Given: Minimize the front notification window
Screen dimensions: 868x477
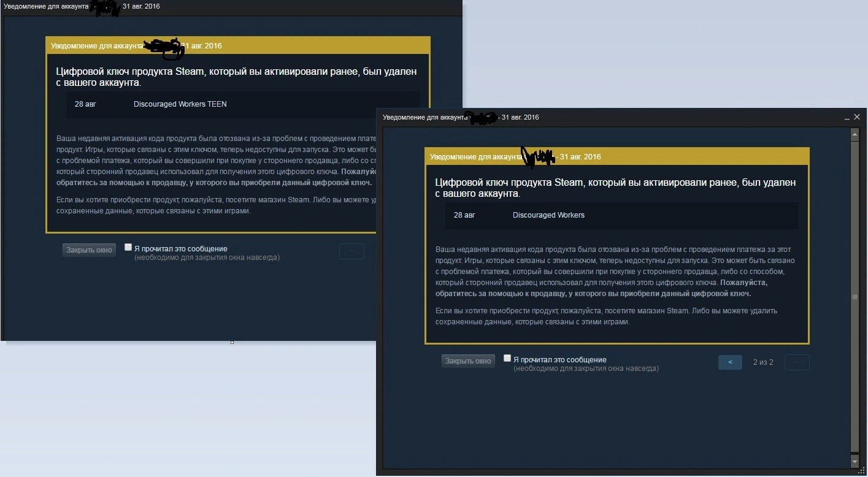Looking at the screenshot, I should pyautogui.click(x=847, y=117).
